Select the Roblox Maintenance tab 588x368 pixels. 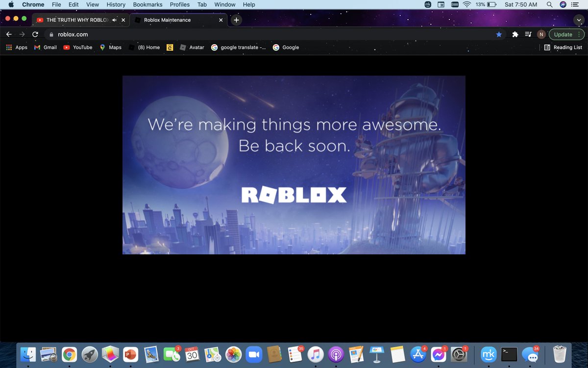[x=179, y=20]
